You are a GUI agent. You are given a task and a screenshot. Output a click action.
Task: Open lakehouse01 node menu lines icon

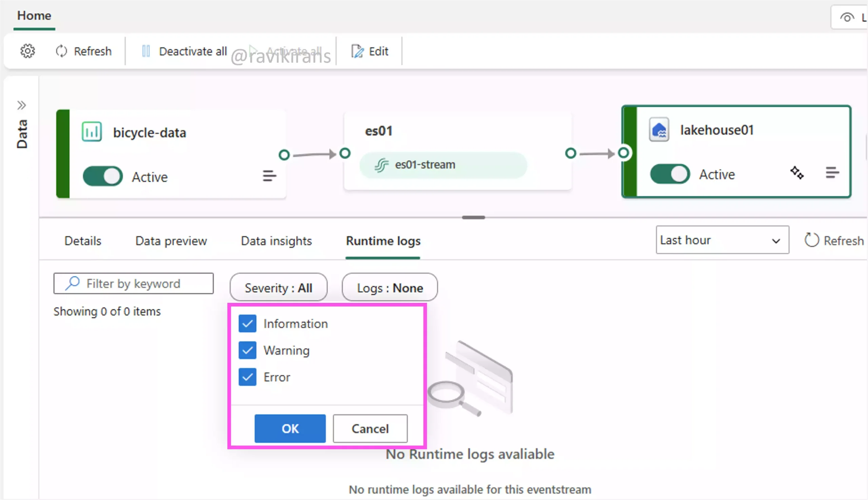(832, 172)
